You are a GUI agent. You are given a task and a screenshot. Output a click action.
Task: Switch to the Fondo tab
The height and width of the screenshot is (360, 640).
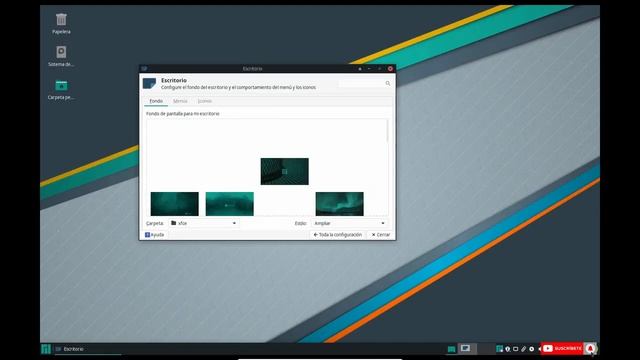[156, 101]
